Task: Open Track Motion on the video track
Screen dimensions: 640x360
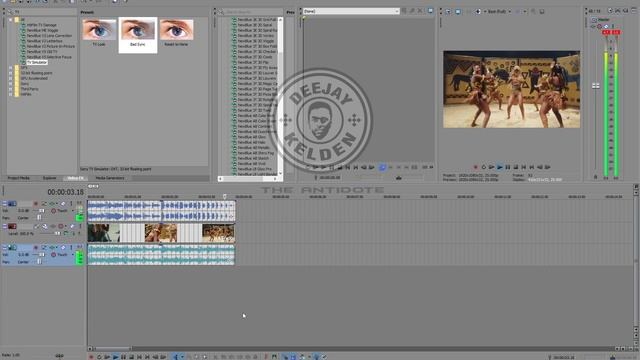Action: click(44, 226)
